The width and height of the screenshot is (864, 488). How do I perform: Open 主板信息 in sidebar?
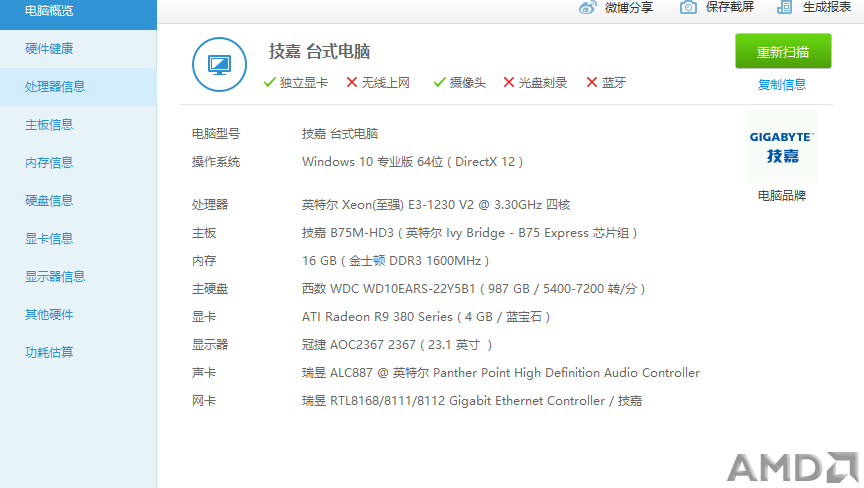tap(78, 124)
